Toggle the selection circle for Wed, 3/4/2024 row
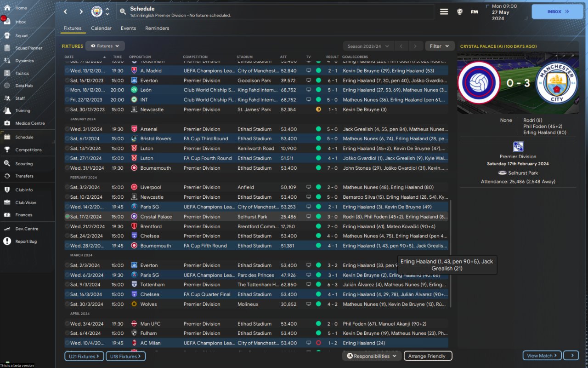The width and height of the screenshot is (588, 368). 67,324
